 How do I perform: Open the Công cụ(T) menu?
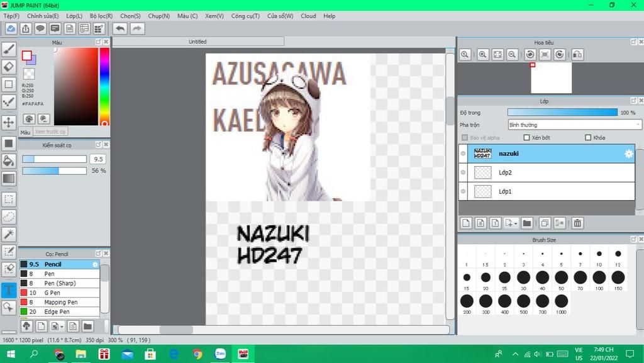click(x=245, y=16)
